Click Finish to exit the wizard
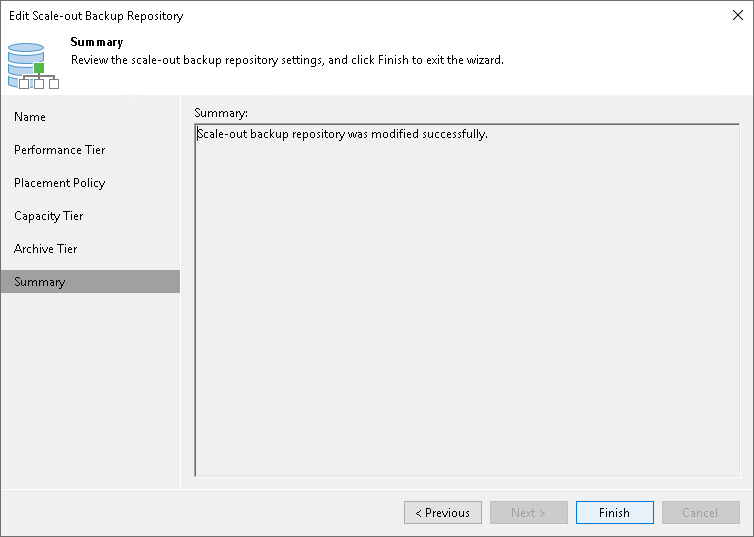This screenshot has height=537, width=754. [x=614, y=513]
